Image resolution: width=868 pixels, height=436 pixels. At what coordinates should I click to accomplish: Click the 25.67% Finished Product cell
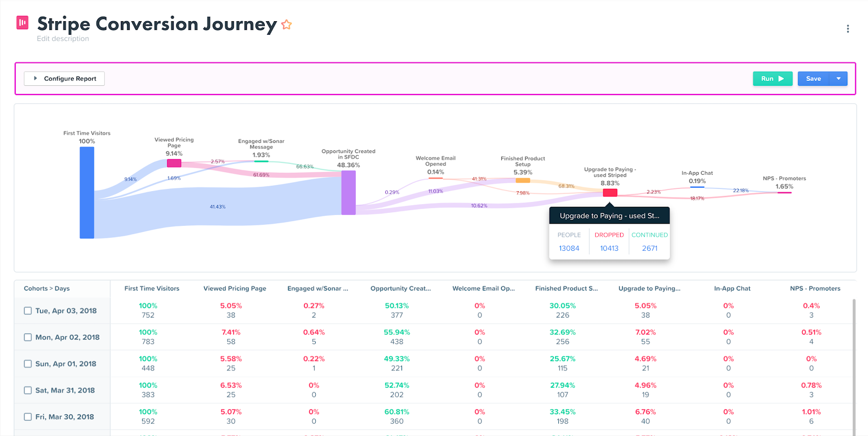point(563,359)
